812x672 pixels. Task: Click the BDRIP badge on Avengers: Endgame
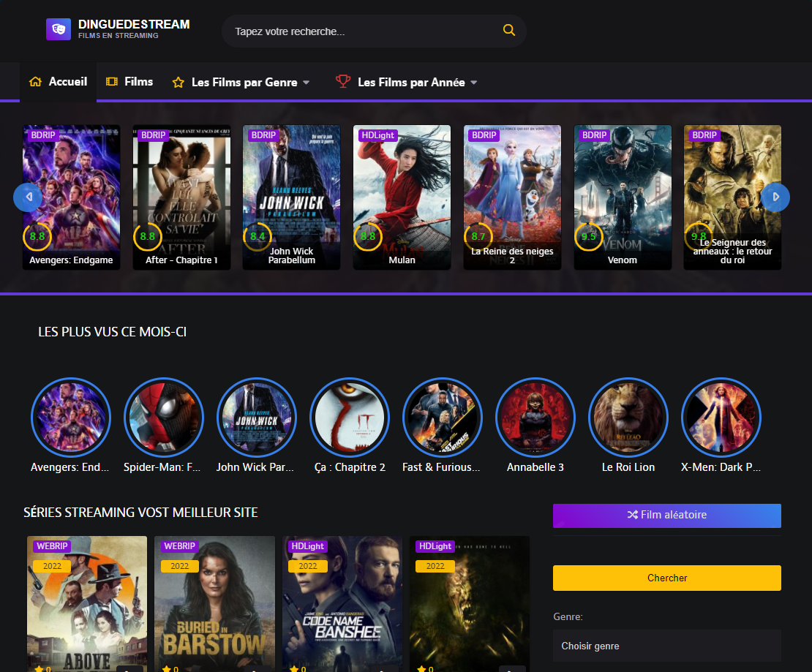tap(43, 135)
